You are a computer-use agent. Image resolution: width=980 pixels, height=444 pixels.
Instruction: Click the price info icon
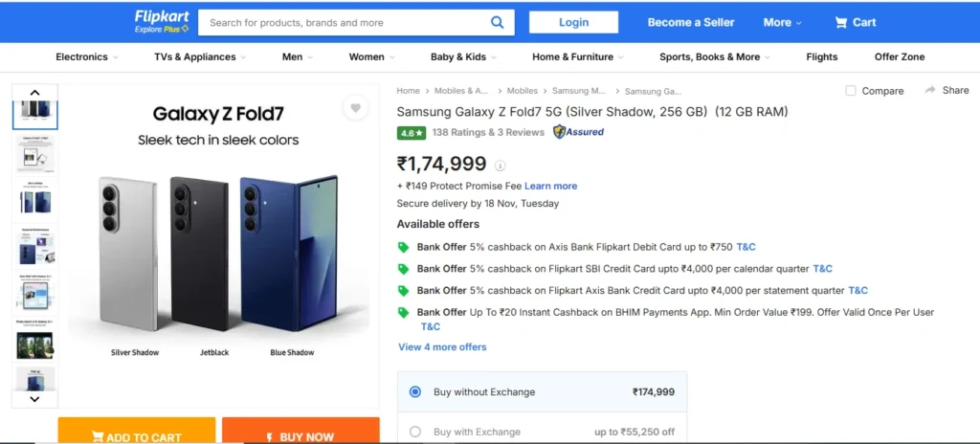[500, 166]
